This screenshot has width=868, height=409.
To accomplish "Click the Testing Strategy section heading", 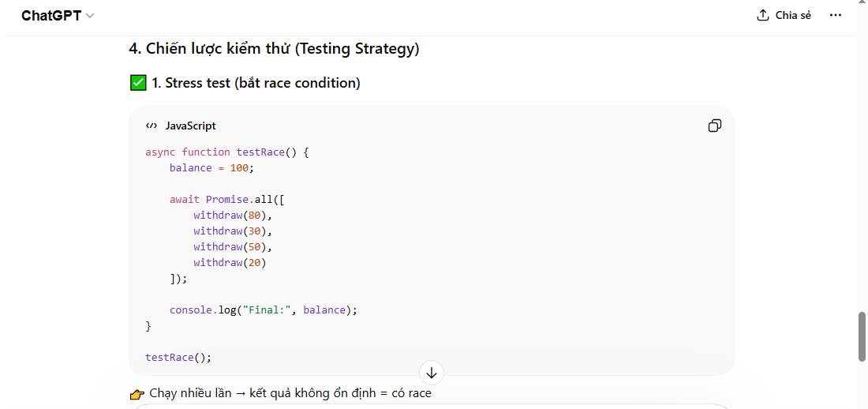I will (x=274, y=49).
